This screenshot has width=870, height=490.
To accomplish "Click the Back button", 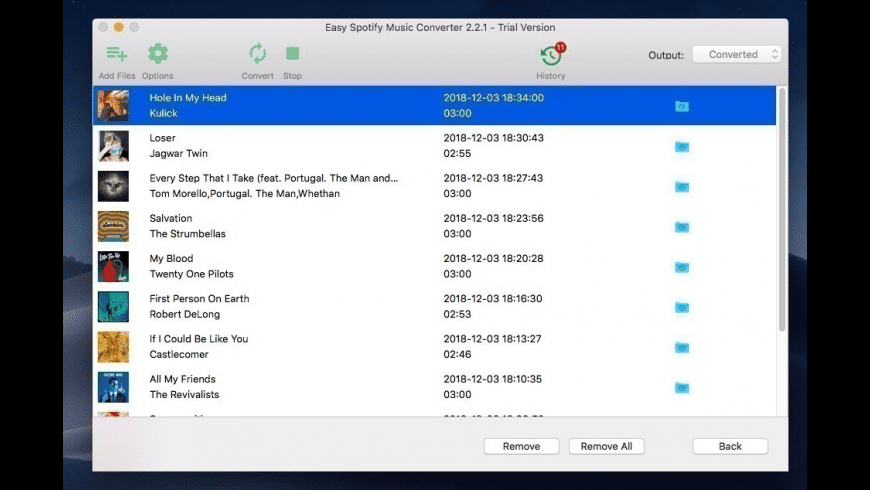I will [730, 446].
